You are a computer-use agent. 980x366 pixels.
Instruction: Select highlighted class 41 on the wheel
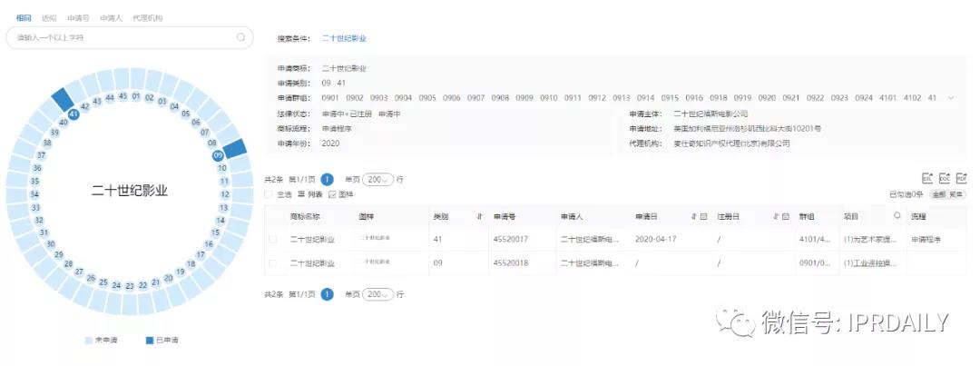73,114
